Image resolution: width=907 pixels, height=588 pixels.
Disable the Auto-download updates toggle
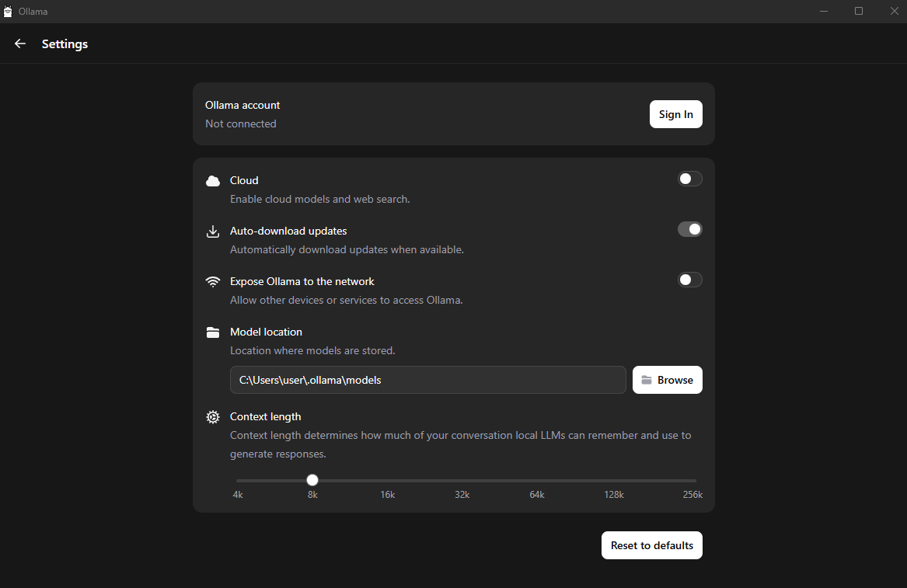click(689, 230)
